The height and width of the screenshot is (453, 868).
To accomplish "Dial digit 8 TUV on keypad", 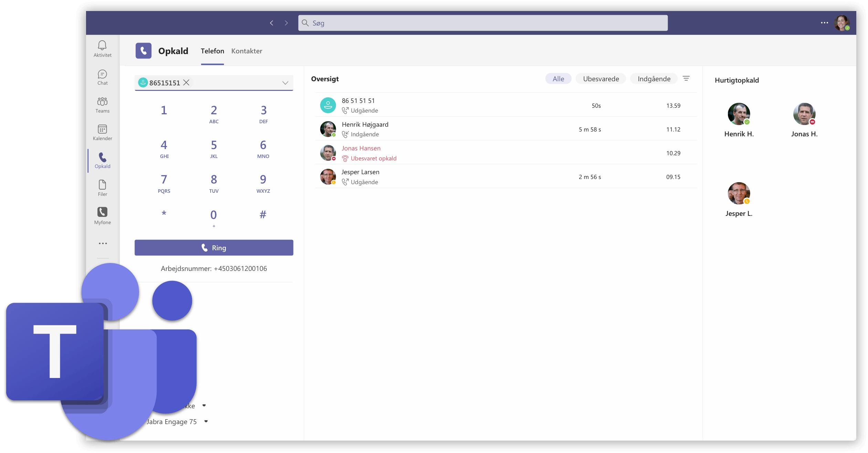I will [x=214, y=183].
